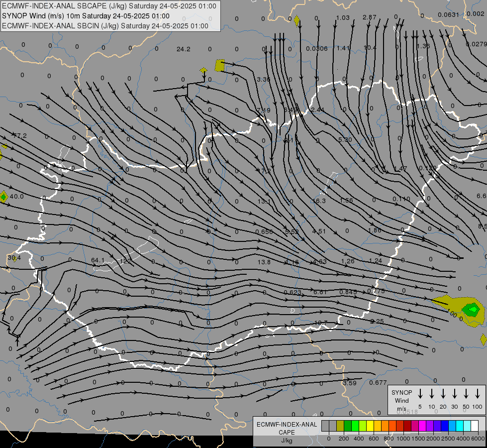
Task: Click the 4.51 value on the map
Action: tap(319, 231)
